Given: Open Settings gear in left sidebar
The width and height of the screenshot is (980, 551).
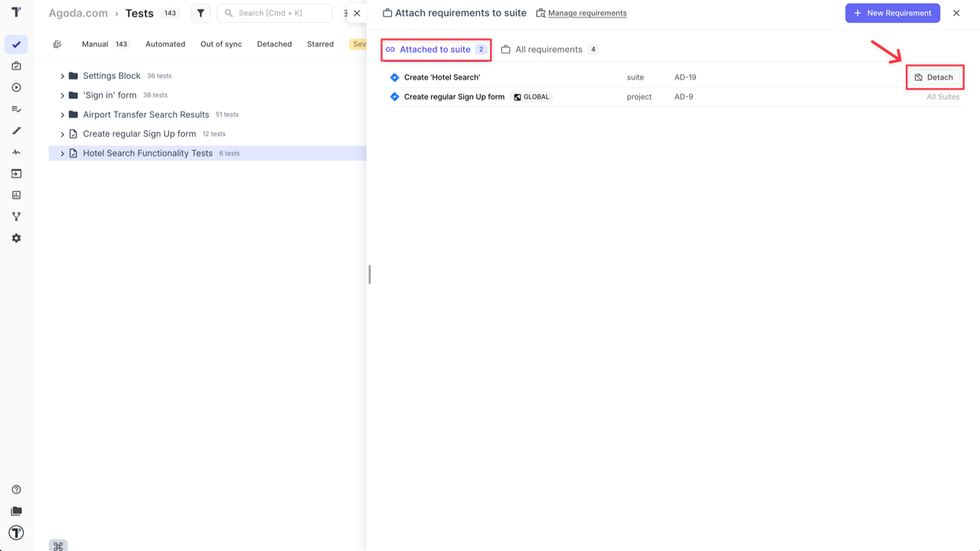Looking at the screenshot, I should pyautogui.click(x=16, y=239).
